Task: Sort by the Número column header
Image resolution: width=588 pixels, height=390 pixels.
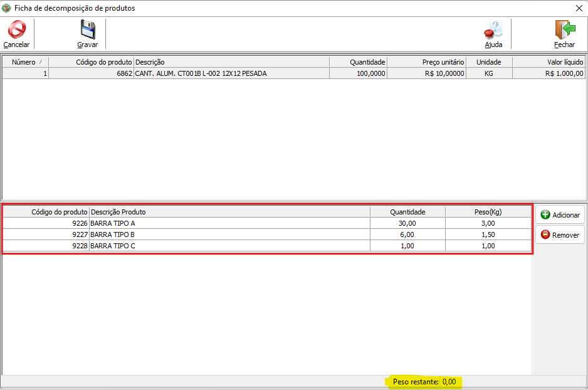Action: pyautogui.click(x=24, y=62)
